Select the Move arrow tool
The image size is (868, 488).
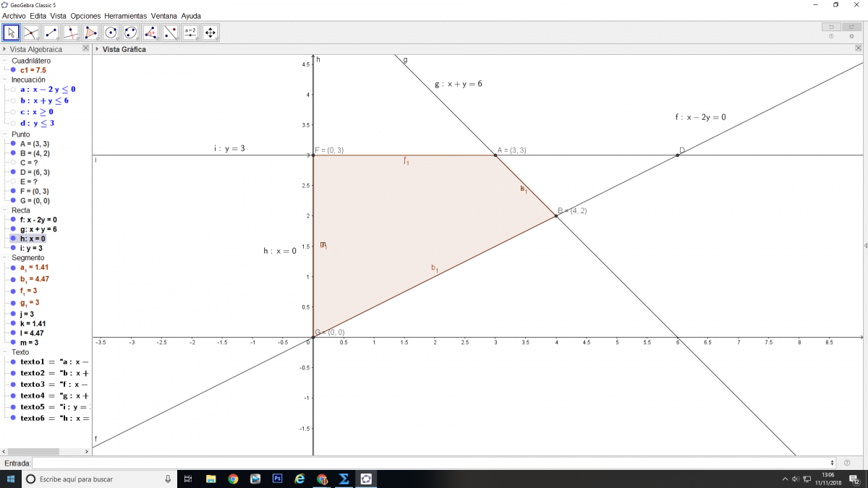coord(12,33)
